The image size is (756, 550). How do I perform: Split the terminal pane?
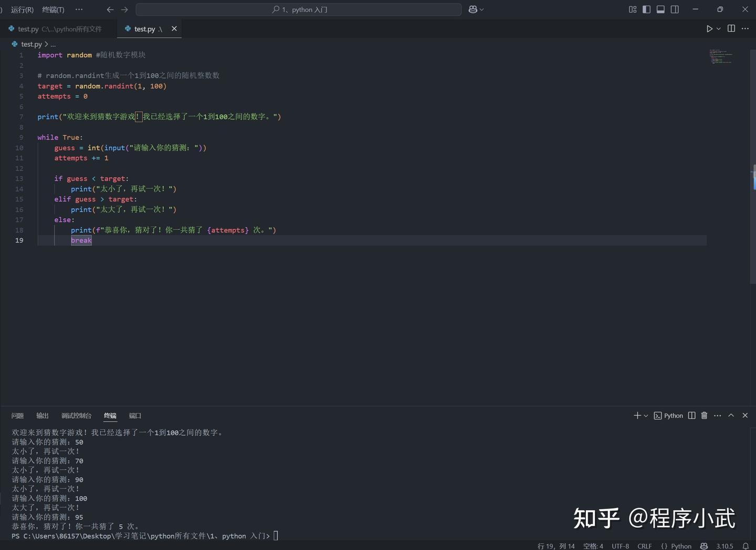click(x=691, y=415)
